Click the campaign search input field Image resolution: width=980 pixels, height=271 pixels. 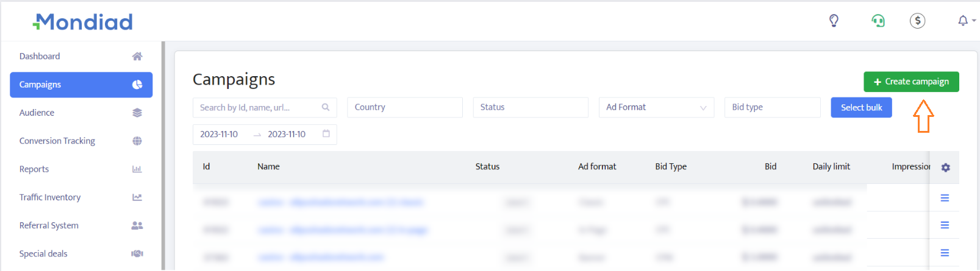click(x=256, y=108)
